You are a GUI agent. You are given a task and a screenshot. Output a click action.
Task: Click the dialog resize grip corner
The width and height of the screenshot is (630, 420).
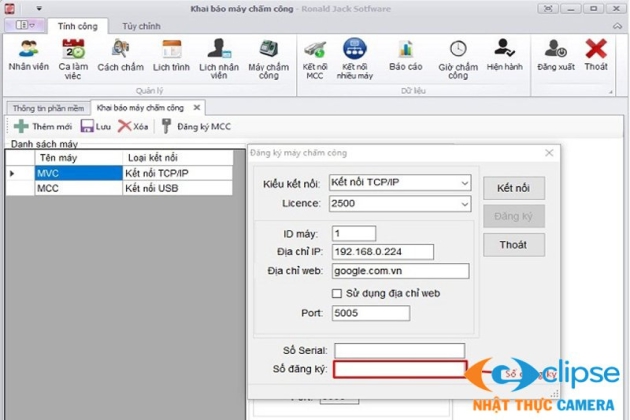tap(554, 394)
